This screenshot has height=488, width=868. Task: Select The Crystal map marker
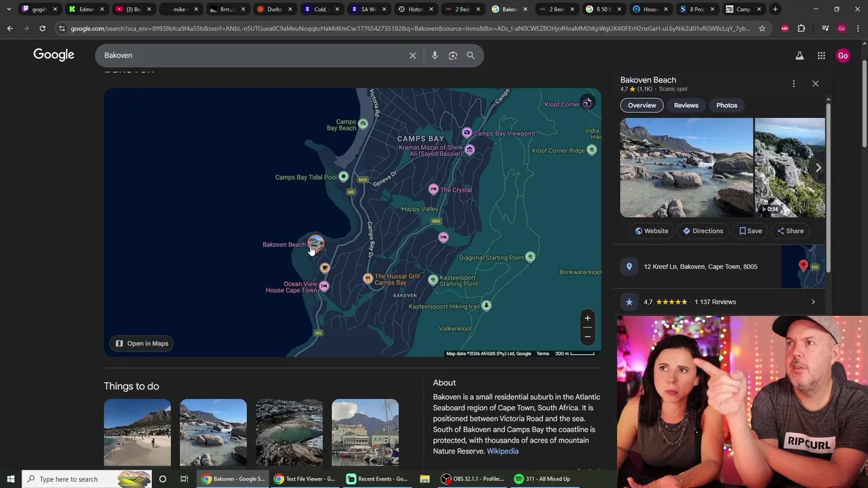(x=433, y=190)
